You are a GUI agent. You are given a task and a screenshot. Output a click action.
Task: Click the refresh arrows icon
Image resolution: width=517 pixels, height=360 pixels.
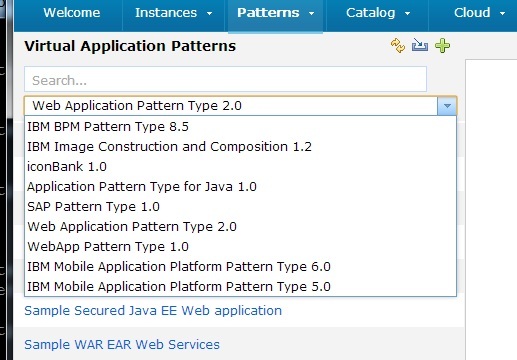(398, 46)
